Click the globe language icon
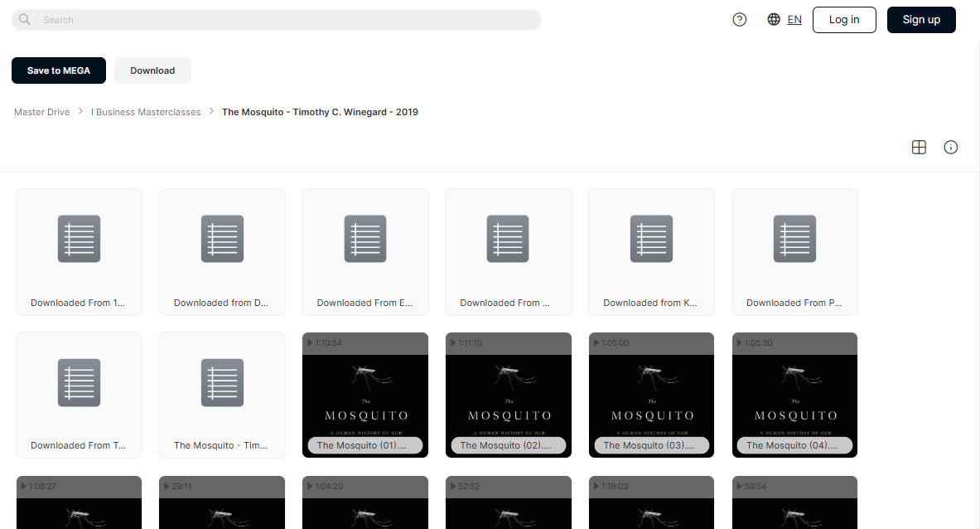 pos(774,19)
